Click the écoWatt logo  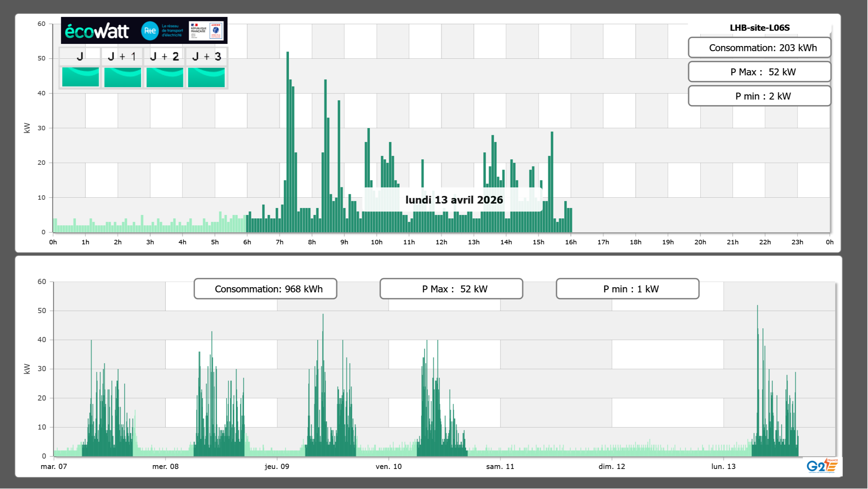pyautogui.click(x=97, y=31)
